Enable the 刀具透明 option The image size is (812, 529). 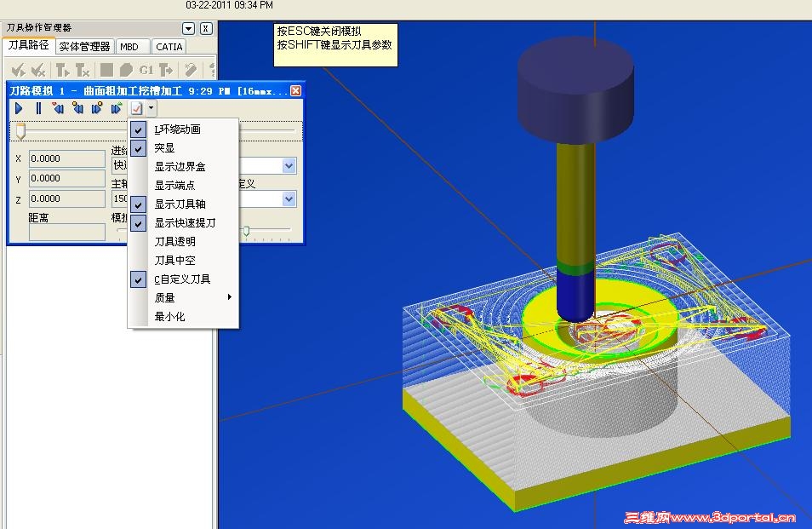point(183,241)
